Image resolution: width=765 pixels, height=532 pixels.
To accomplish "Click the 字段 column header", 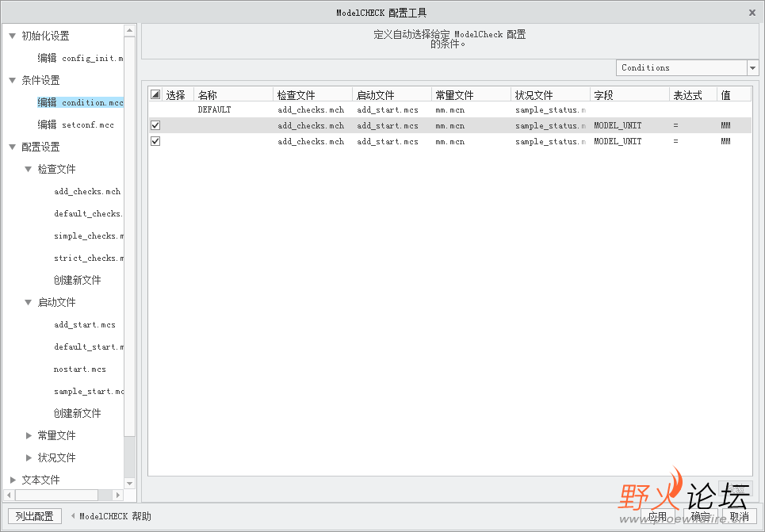I will [629, 94].
